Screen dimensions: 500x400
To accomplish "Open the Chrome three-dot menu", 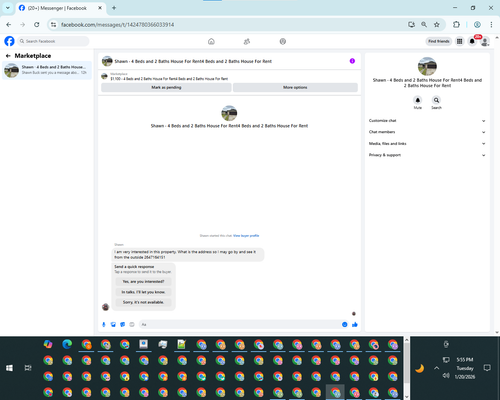I will pos(491,24).
